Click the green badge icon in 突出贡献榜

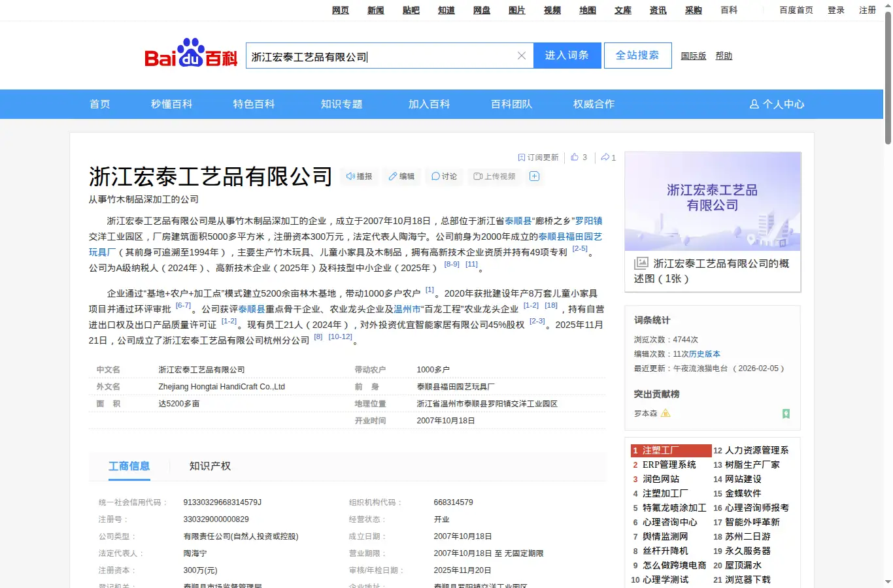[786, 414]
